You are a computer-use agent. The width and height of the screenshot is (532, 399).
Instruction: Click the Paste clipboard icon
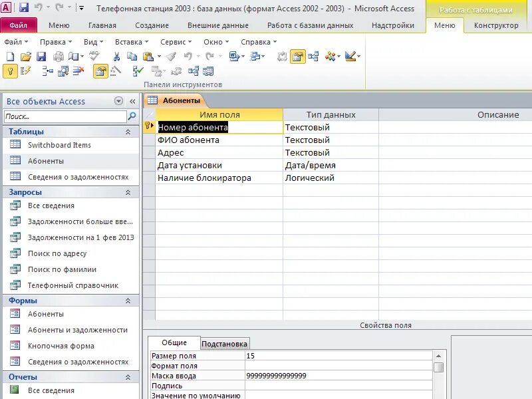coord(148,57)
